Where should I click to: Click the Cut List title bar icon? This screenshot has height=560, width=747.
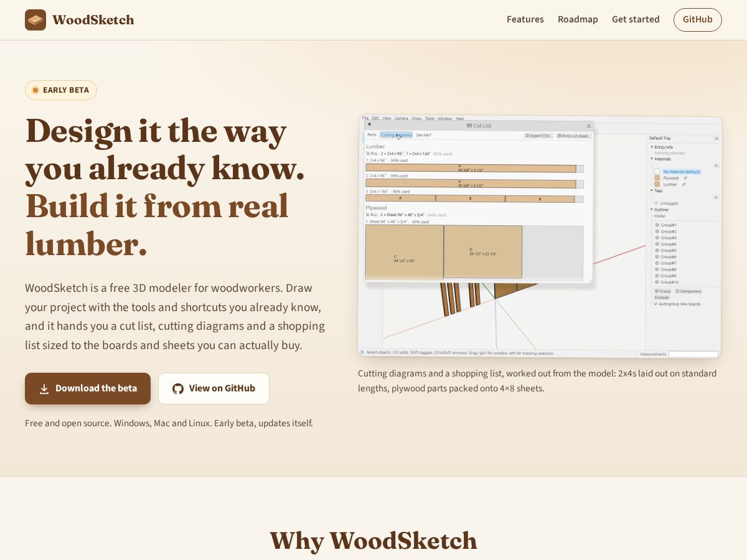pyautogui.click(x=469, y=126)
